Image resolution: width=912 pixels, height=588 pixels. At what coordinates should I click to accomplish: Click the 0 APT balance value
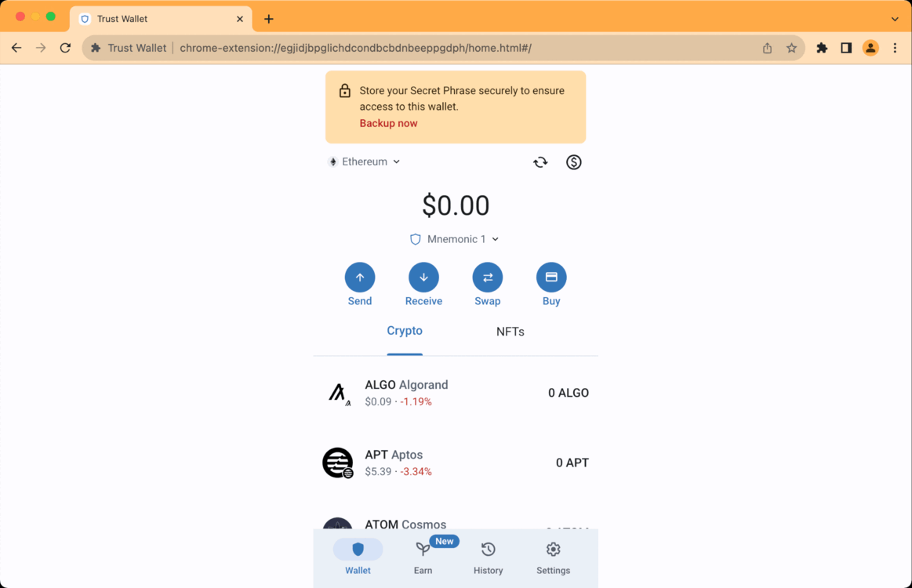tap(572, 463)
